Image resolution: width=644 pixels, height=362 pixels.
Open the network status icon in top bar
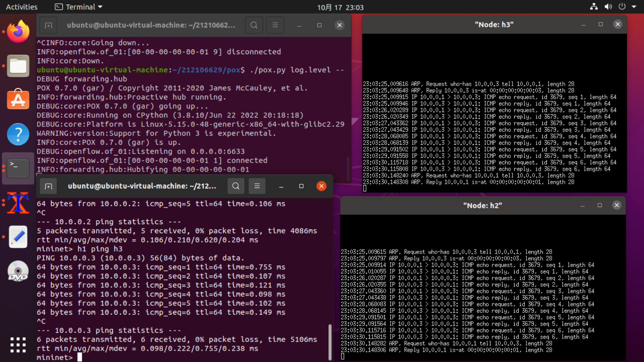(594, 7)
